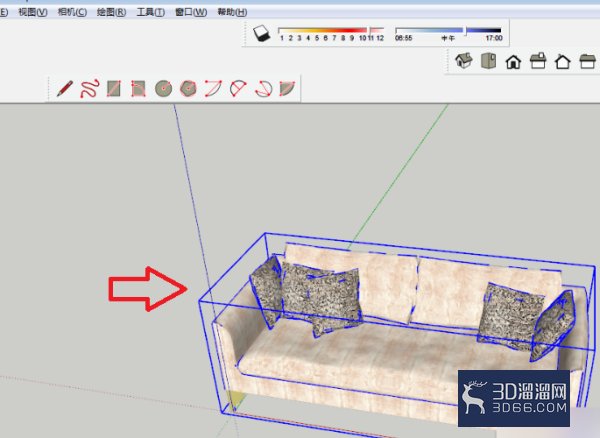This screenshot has height=438, width=600.
Task: Click the 中午 noon label
Action: (x=448, y=38)
